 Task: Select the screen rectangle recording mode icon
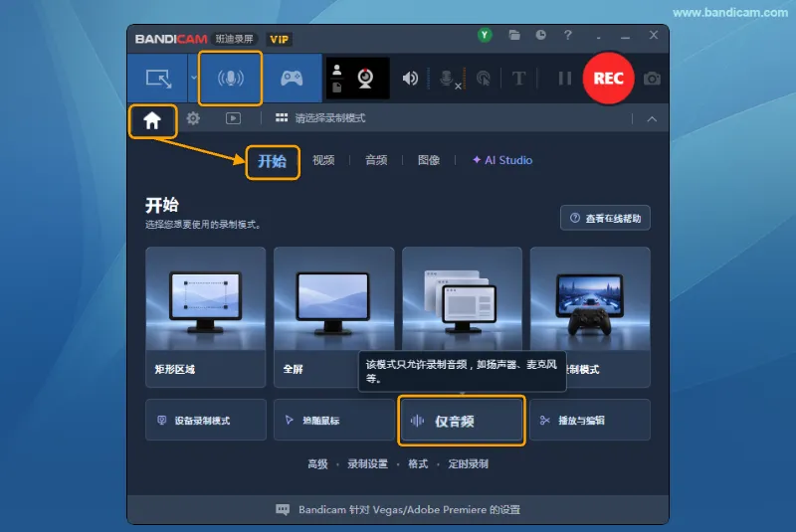tap(158, 79)
